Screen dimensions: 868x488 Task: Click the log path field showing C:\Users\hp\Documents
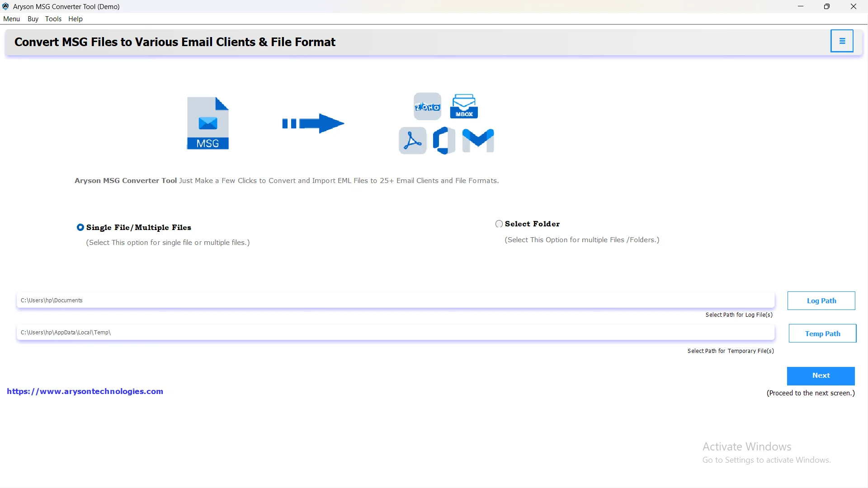396,300
